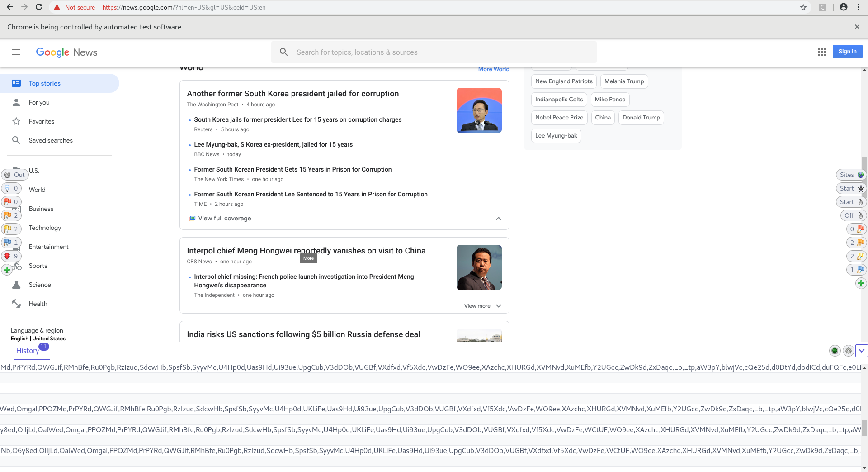Click into the search topics input field
This screenshot has width=868, height=472.
434,52
